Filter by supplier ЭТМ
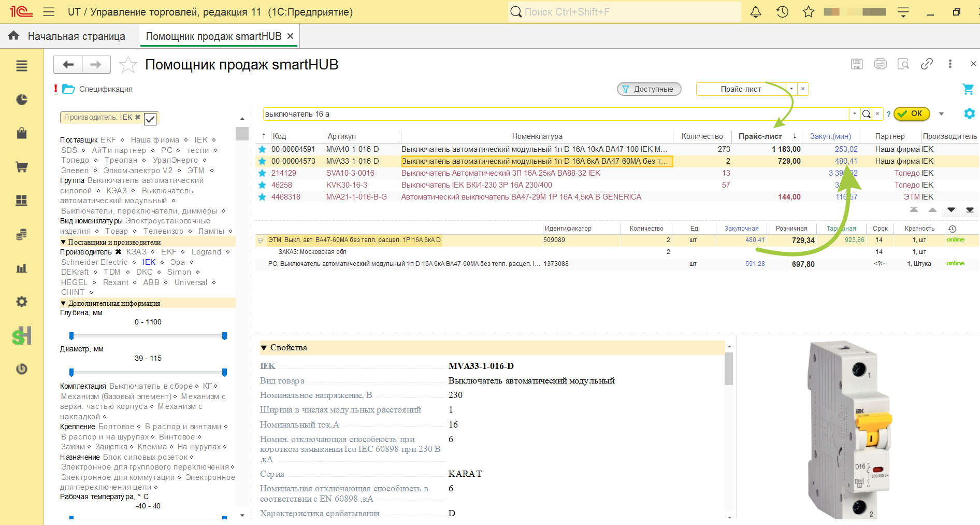The image size is (980, 525). pyautogui.click(x=196, y=171)
